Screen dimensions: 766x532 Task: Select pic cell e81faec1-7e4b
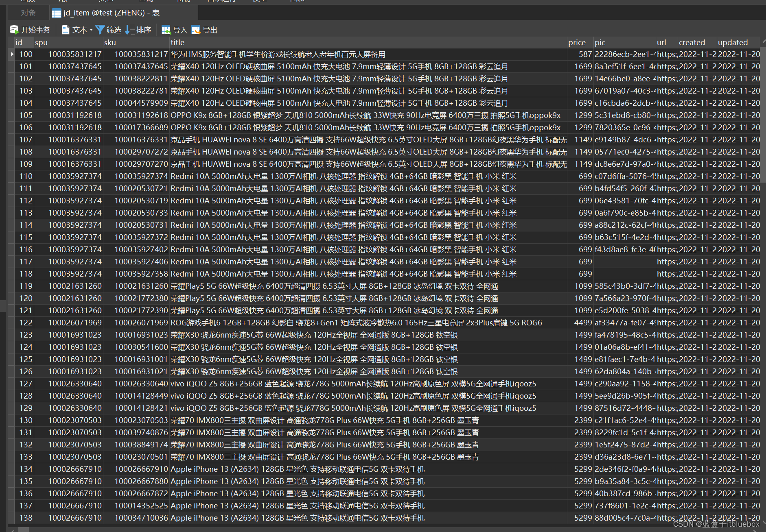click(x=625, y=359)
